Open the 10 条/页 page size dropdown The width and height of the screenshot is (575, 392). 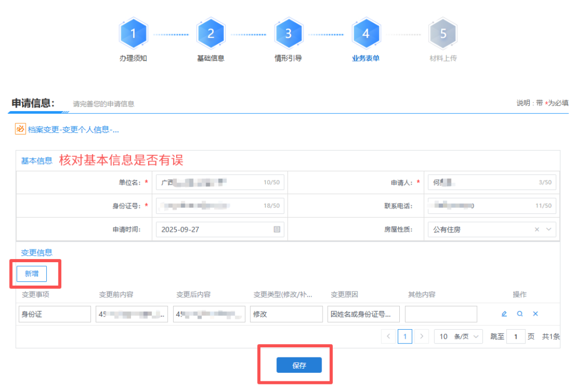click(458, 337)
